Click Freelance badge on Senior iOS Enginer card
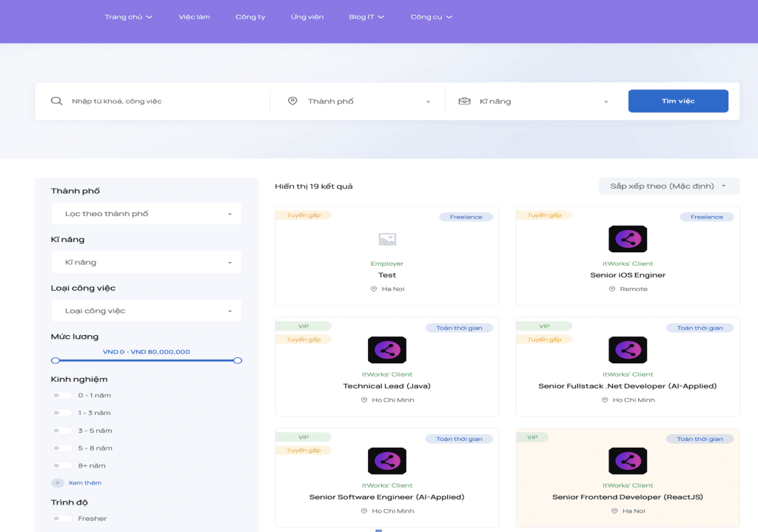758x532 pixels. pyautogui.click(x=706, y=217)
